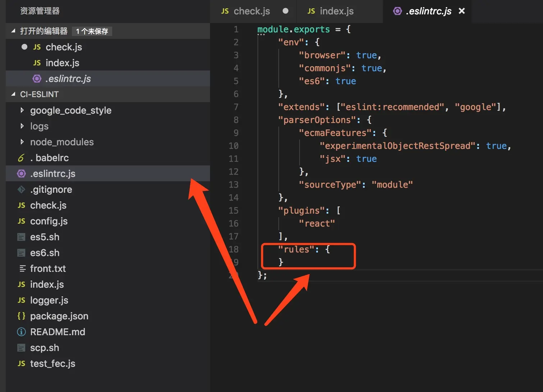Screen dimensions: 543x392
Task: Click unsaved dot beside check.js in open editors
Action: click(x=24, y=47)
